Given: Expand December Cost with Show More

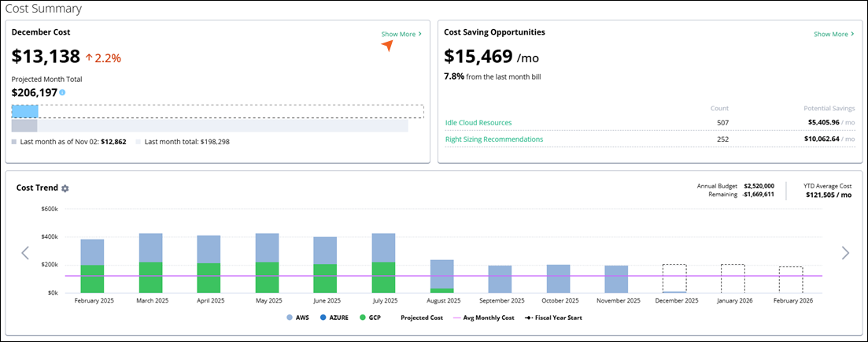Looking at the screenshot, I should [x=401, y=35].
